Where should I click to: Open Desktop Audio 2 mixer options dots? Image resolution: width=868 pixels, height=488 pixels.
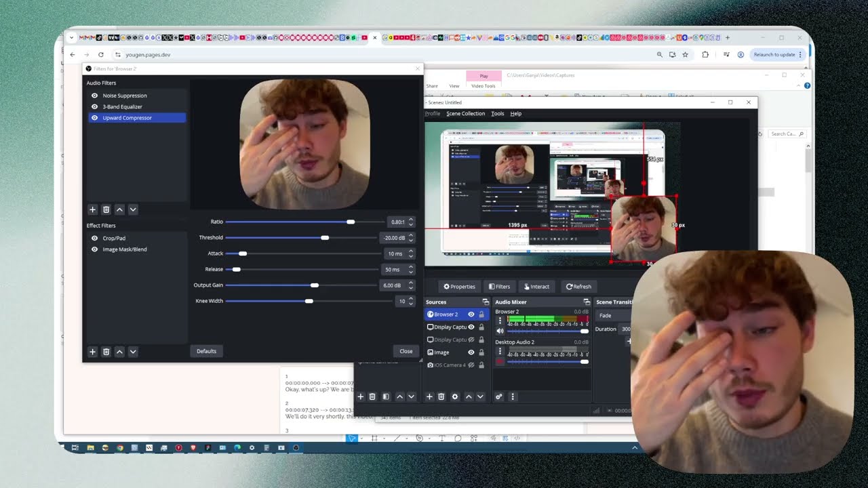click(500, 352)
